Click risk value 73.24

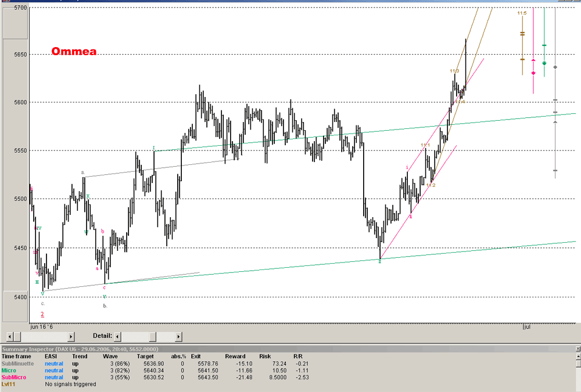click(279, 364)
